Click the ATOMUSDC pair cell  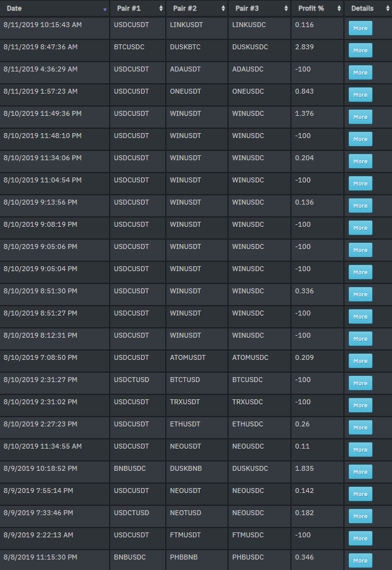click(259, 361)
